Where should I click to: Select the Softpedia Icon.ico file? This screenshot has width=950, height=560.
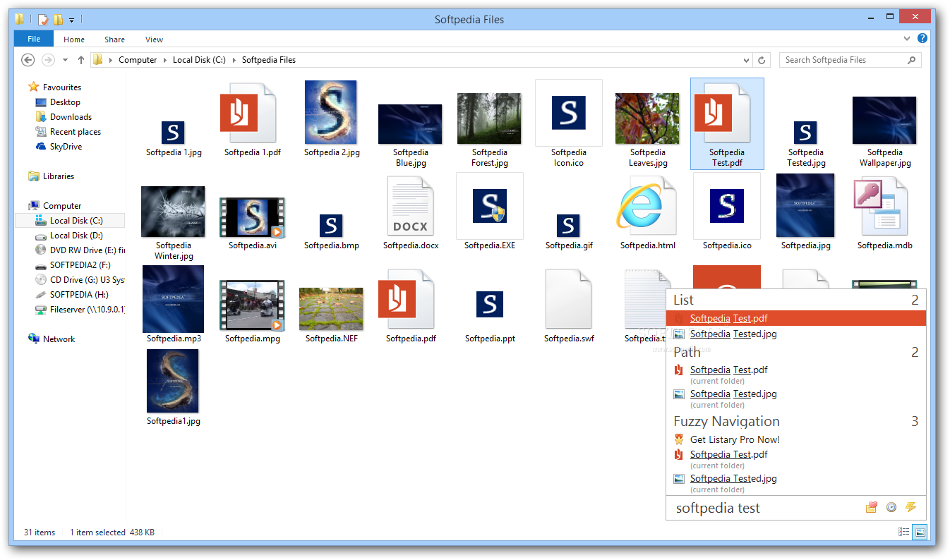[569, 113]
